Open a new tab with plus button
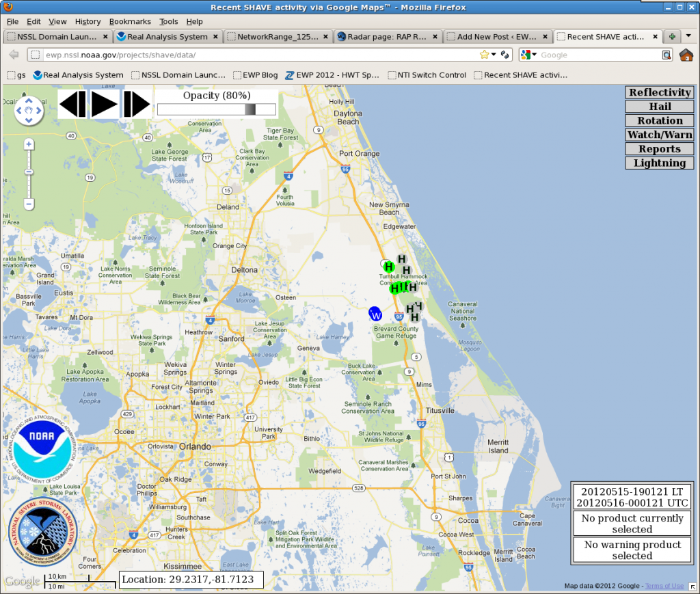Image resolution: width=700 pixels, height=594 pixels. coord(673,36)
